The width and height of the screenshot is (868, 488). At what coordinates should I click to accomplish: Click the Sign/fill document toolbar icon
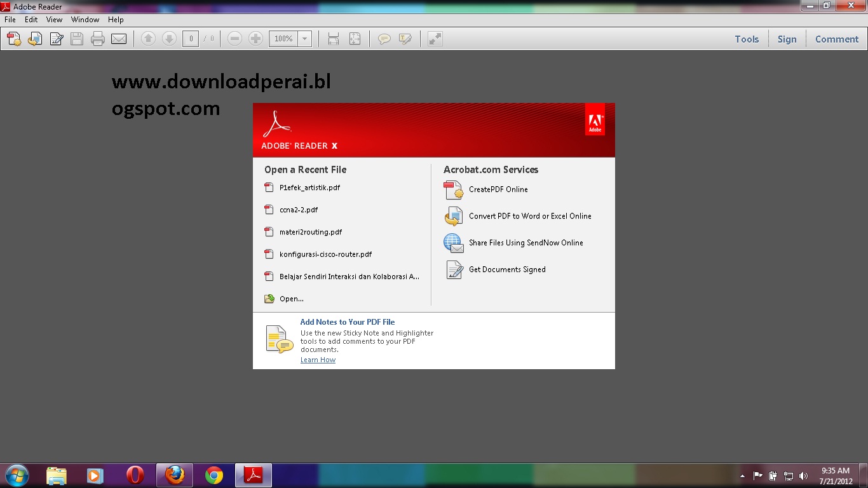point(56,39)
